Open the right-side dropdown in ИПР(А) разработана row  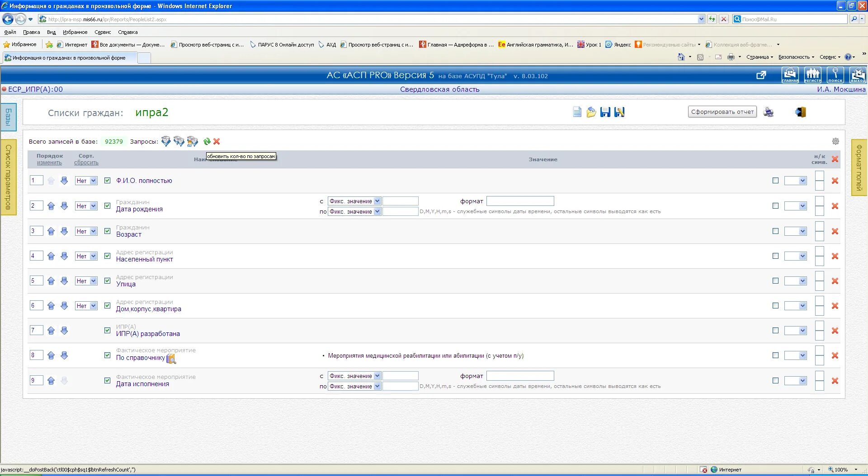[796, 331]
